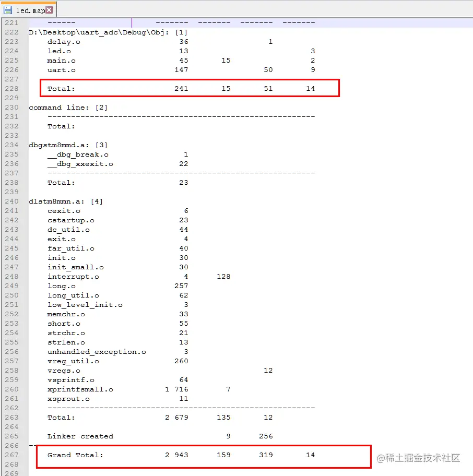Click the value 241 in first Total row

click(x=181, y=89)
